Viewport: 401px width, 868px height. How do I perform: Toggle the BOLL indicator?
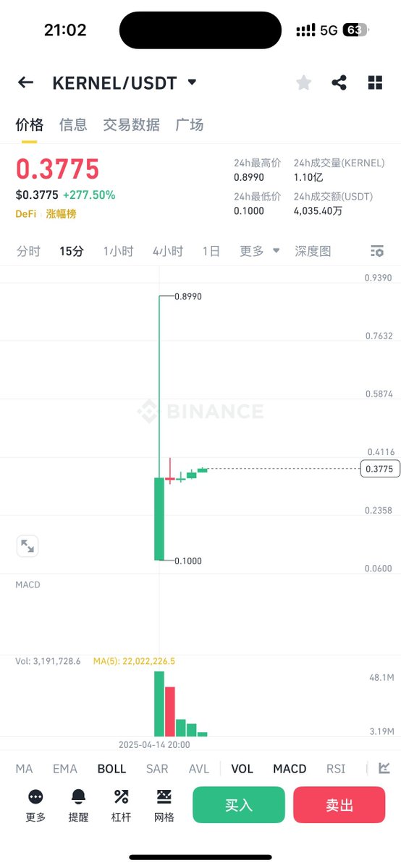point(111,769)
